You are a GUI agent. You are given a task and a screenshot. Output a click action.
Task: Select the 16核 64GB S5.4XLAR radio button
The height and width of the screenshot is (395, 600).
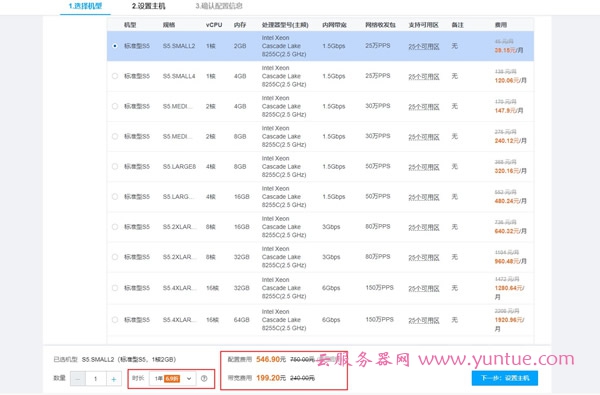click(115, 320)
